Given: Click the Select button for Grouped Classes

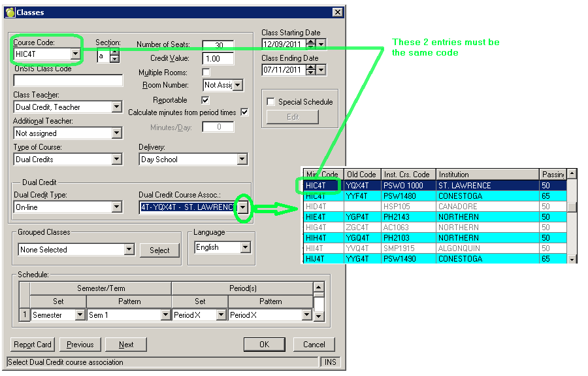Looking at the screenshot, I should coord(159,250).
